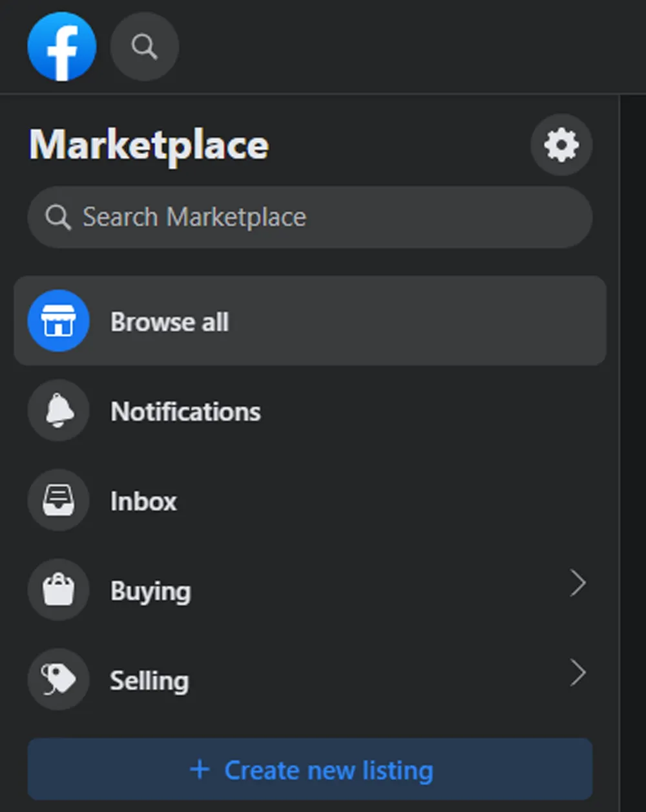646x812 pixels.
Task: Expand the Buying section chevron
Action: coord(578,583)
